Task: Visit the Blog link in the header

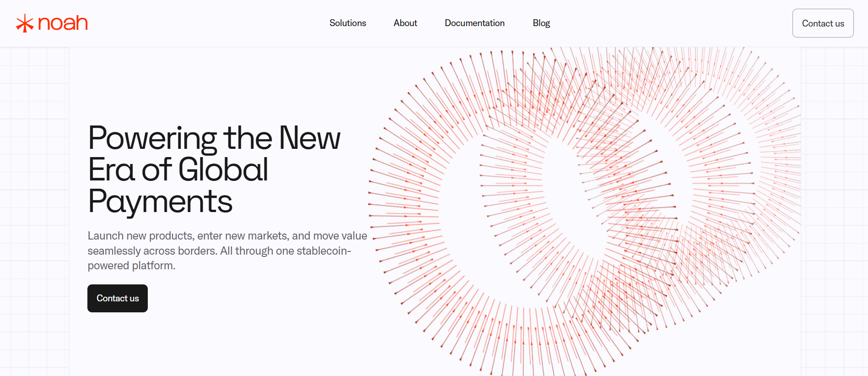Action: 541,23
